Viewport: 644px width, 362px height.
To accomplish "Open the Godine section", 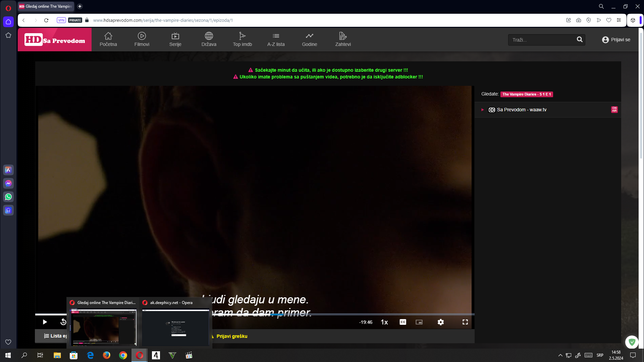I will coord(309,39).
